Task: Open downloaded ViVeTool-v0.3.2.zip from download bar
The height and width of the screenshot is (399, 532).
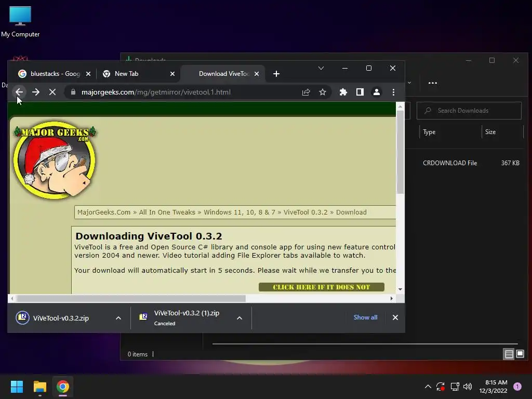Action: click(61, 318)
